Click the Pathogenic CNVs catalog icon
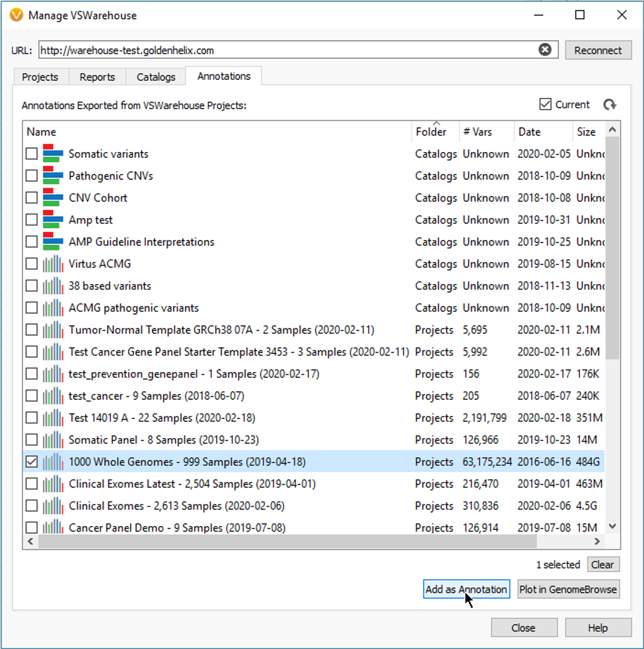 (53, 176)
